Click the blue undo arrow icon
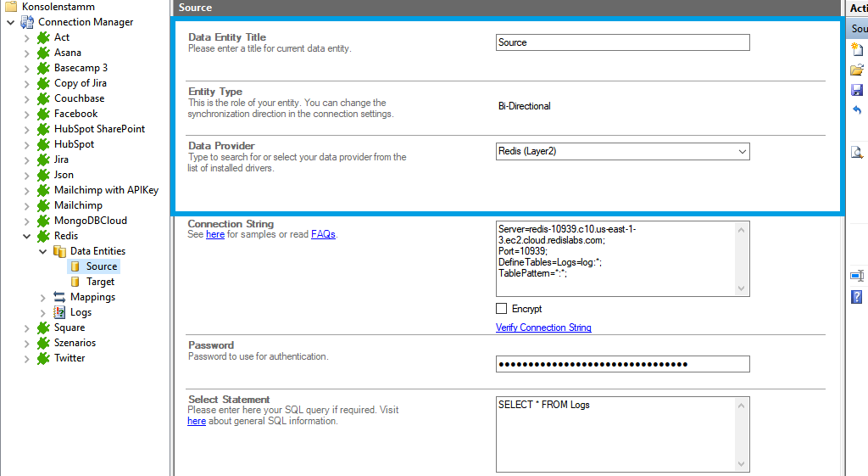868x476 pixels. [857, 111]
